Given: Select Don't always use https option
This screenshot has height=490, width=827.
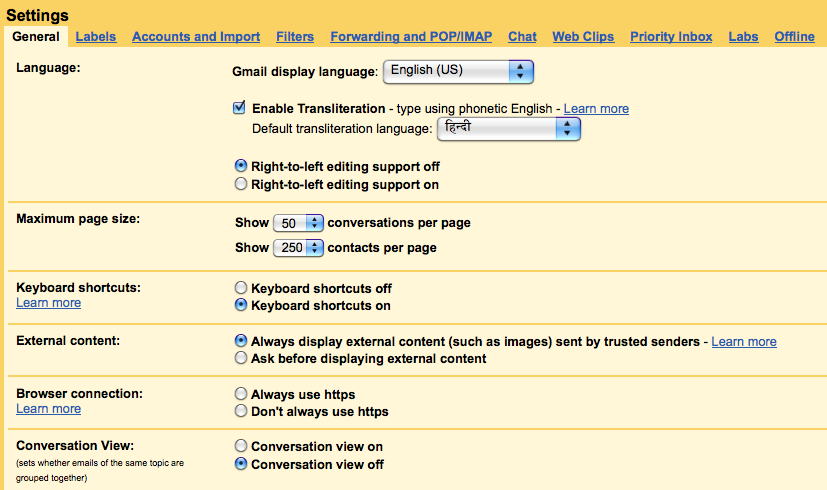Looking at the screenshot, I should [240, 411].
